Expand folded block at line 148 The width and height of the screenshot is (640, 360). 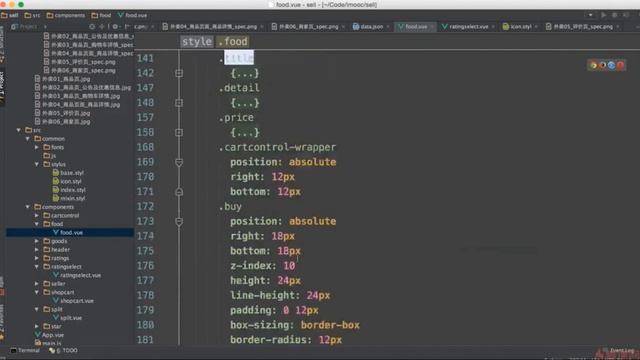(x=179, y=103)
